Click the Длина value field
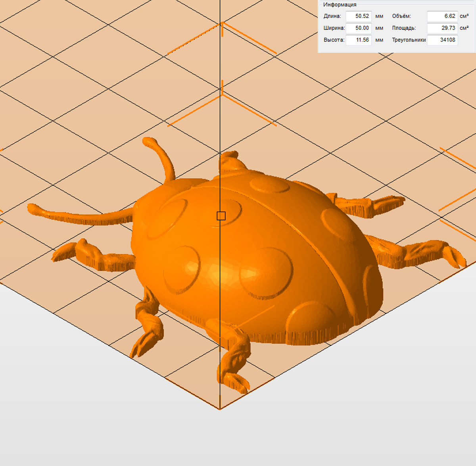 [358, 16]
